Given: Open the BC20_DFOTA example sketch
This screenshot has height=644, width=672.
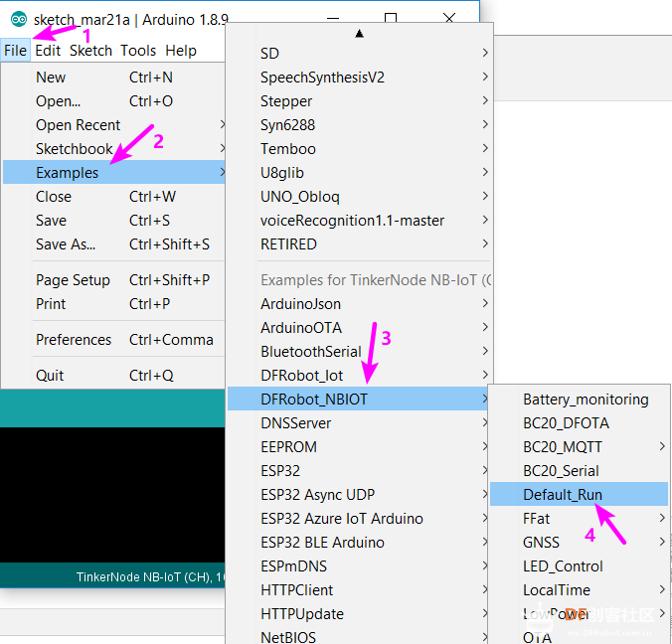Looking at the screenshot, I should pos(579,423).
